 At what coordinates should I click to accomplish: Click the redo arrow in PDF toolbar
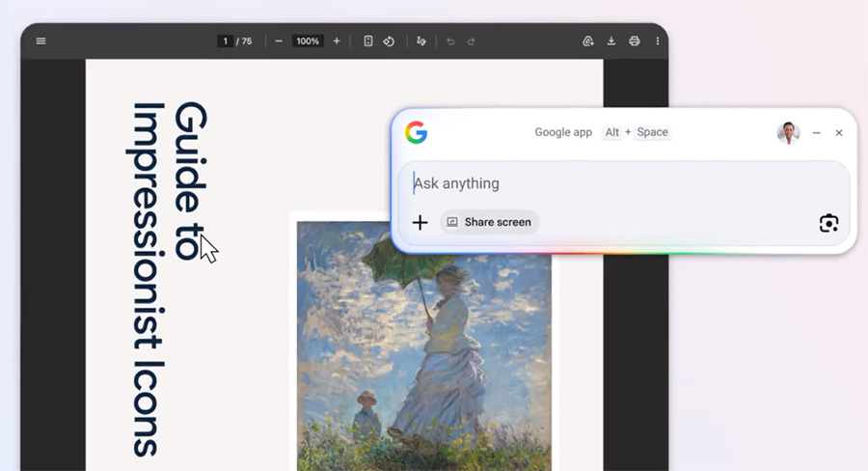(x=471, y=41)
